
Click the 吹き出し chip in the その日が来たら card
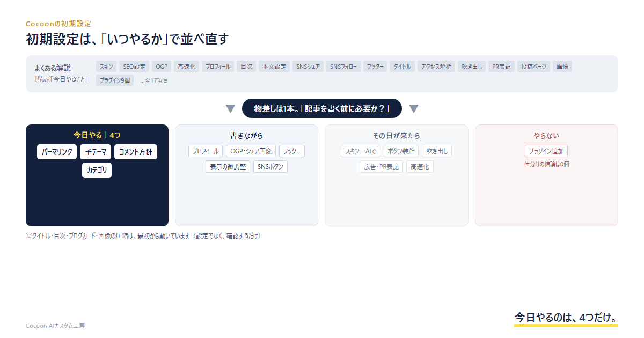click(437, 151)
